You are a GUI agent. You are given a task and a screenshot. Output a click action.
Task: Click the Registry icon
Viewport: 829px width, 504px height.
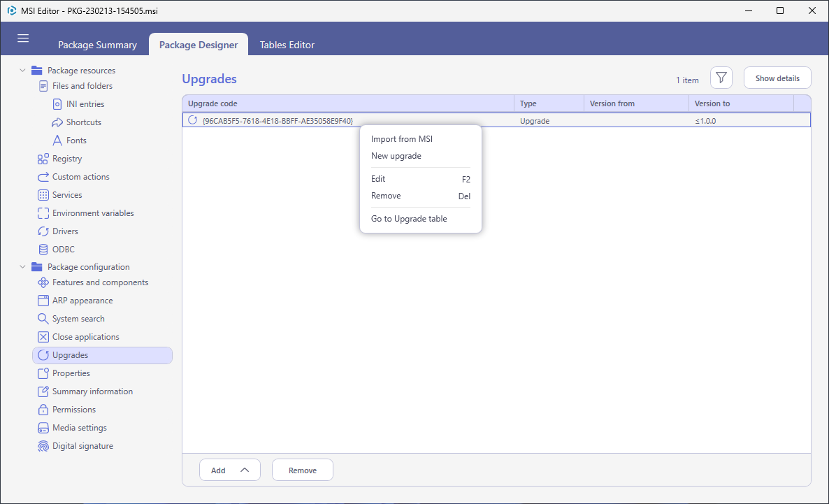43,159
